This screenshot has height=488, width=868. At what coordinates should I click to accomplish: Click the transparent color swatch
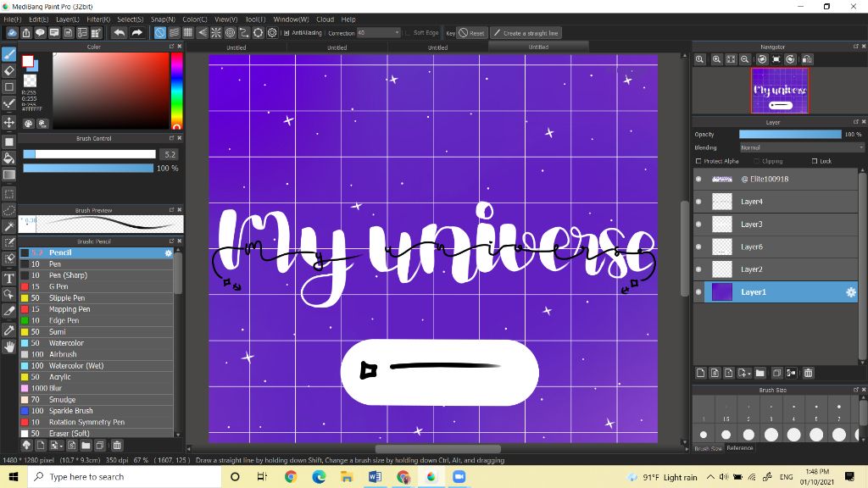click(x=30, y=81)
